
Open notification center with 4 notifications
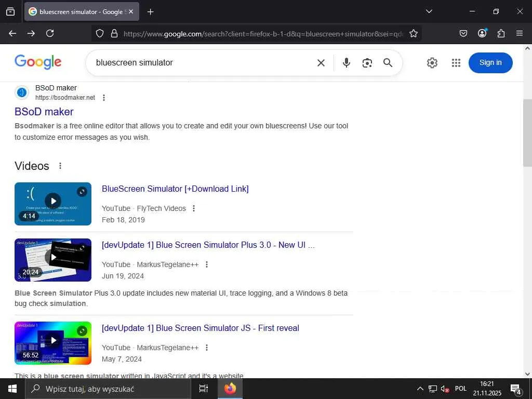click(516, 389)
